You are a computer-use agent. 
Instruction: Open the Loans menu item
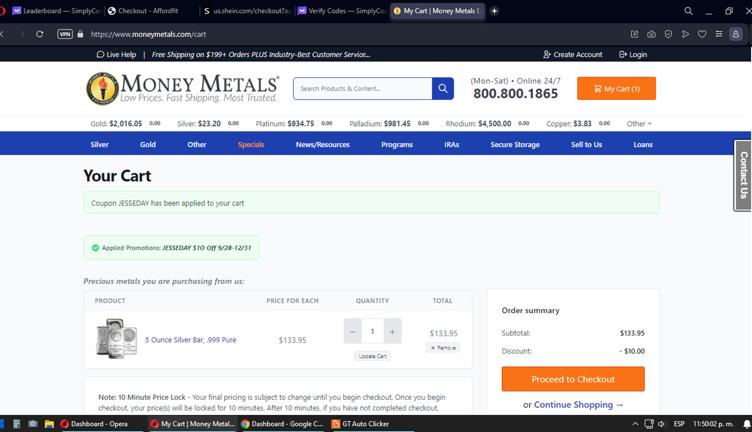pos(643,144)
